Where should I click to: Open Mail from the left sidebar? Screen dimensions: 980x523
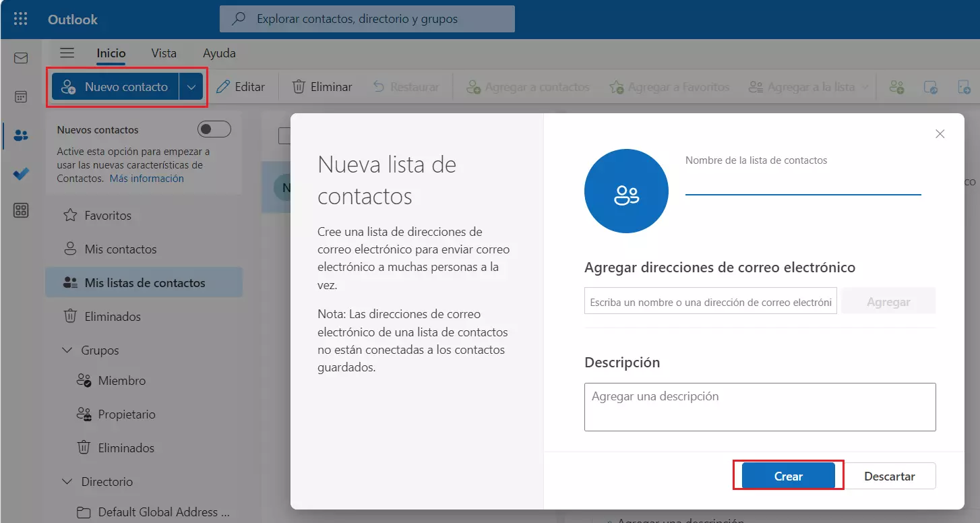pyautogui.click(x=21, y=58)
